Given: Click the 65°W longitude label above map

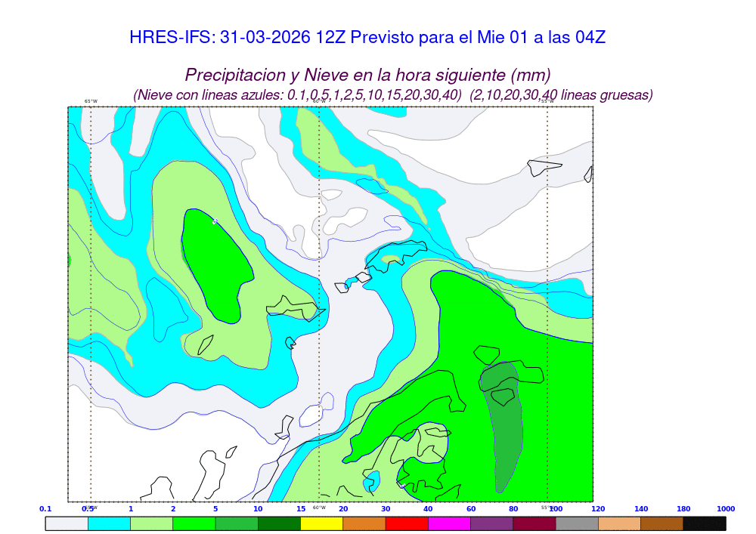Looking at the screenshot, I should [x=91, y=101].
